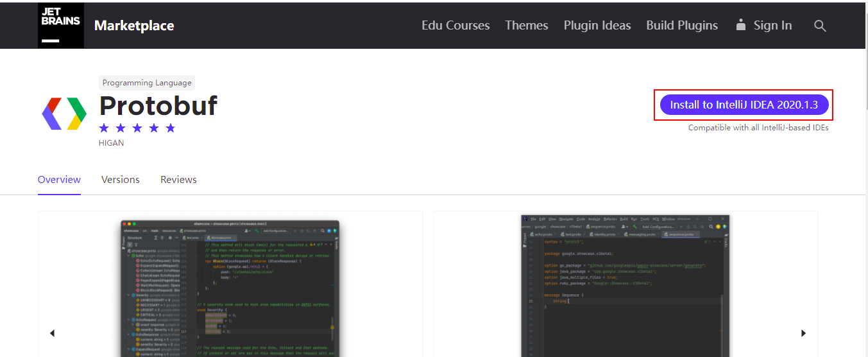
Task: Open the search magnifier icon
Action: (820, 26)
